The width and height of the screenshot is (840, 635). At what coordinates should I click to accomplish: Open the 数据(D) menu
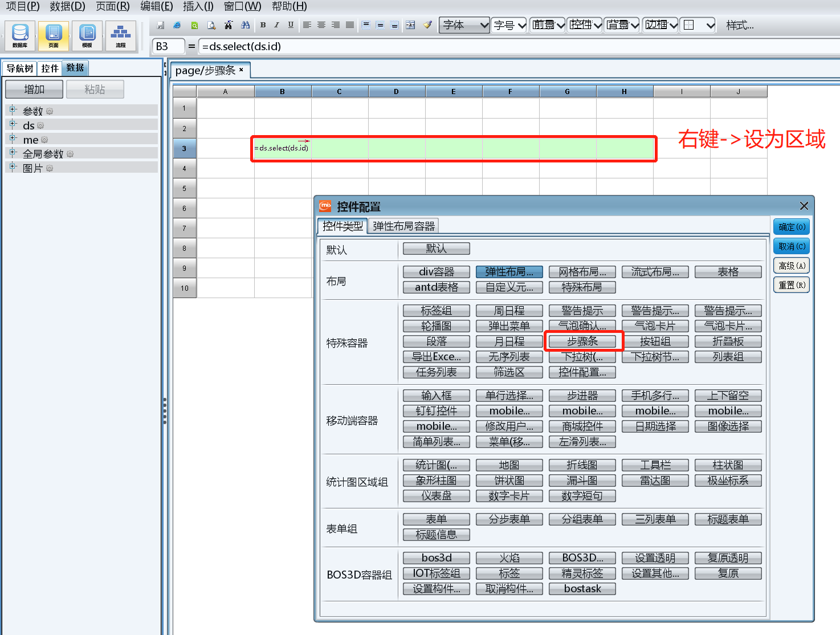pos(67,6)
